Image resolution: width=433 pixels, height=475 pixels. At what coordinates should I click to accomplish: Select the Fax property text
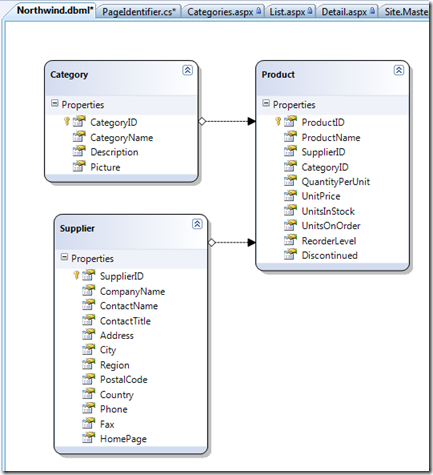[107, 424]
